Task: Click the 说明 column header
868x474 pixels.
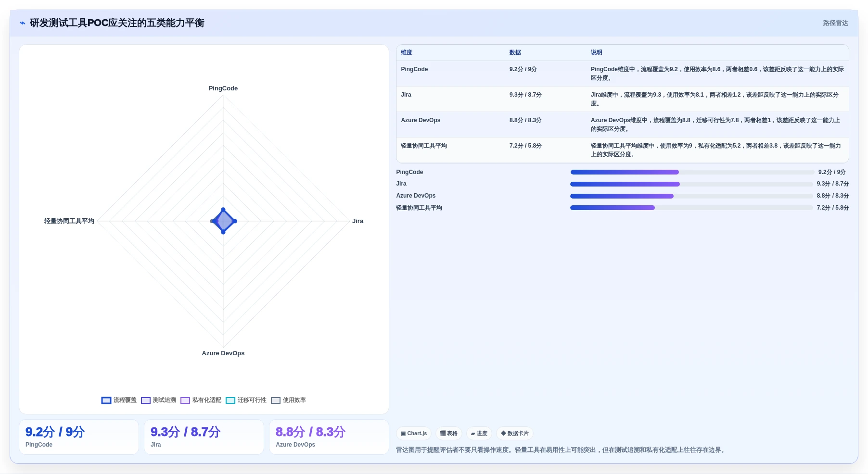Action: (597, 52)
